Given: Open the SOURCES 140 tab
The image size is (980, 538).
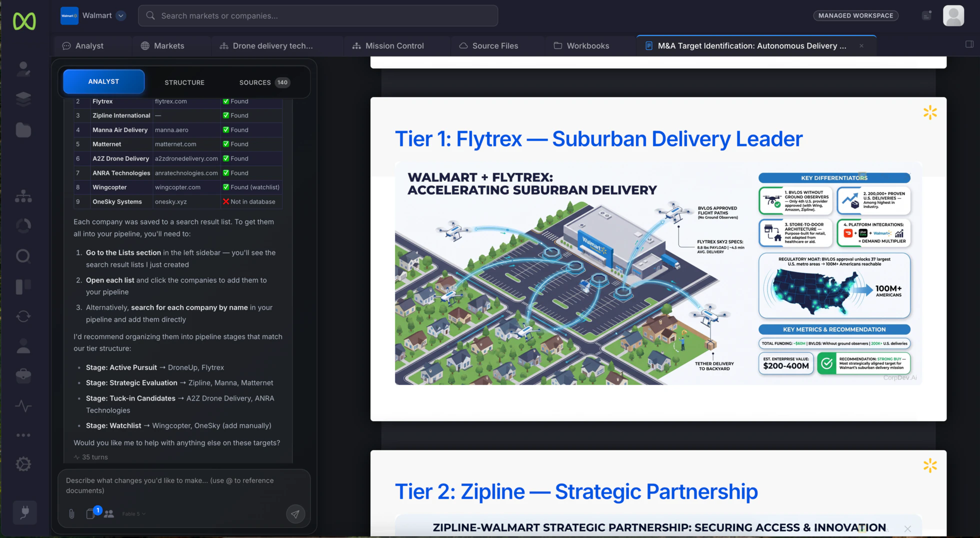Looking at the screenshot, I should [x=264, y=82].
